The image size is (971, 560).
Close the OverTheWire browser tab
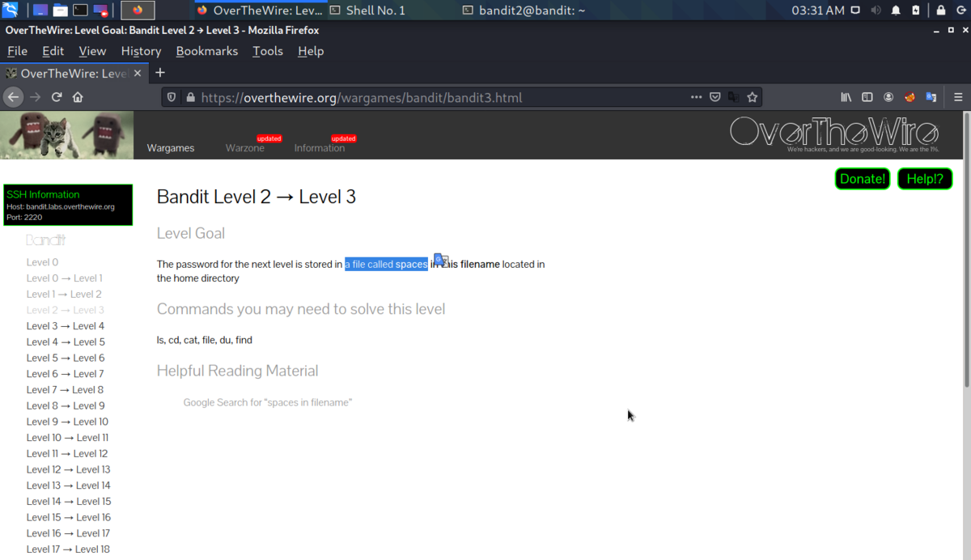click(137, 73)
